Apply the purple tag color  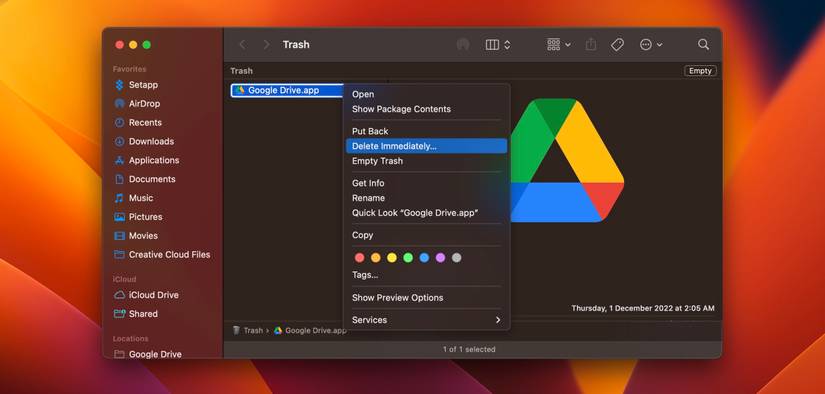pos(440,258)
